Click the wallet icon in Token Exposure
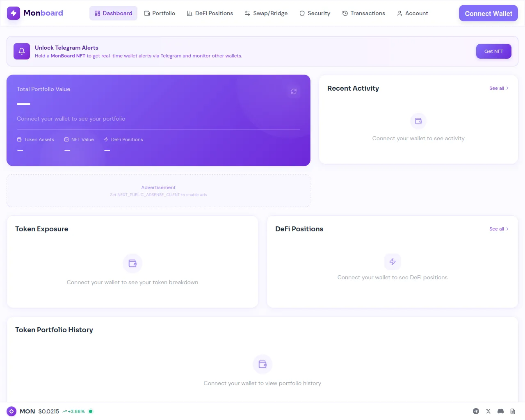Viewport: 525px width, 420px height. point(132,263)
